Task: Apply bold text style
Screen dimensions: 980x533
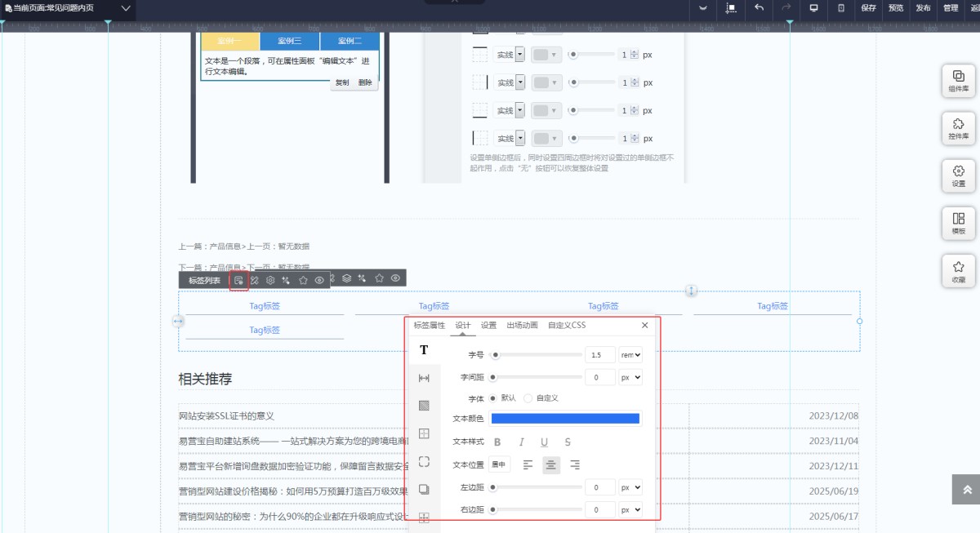Action: click(497, 442)
